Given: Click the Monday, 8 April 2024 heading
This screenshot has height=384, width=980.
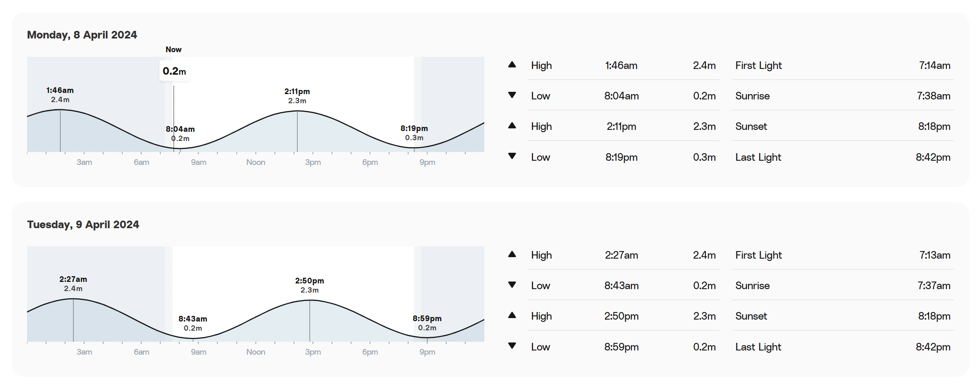Looking at the screenshot, I should 82,35.
